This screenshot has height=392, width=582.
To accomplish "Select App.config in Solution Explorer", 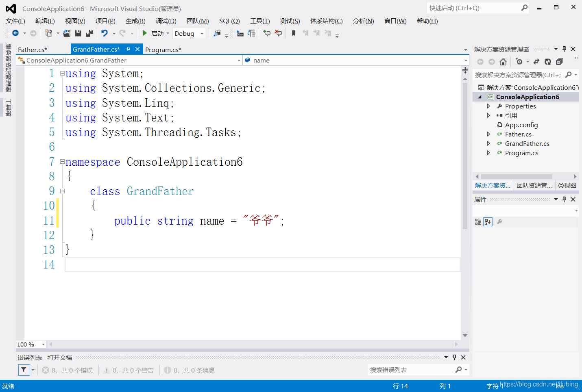I will coord(521,125).
